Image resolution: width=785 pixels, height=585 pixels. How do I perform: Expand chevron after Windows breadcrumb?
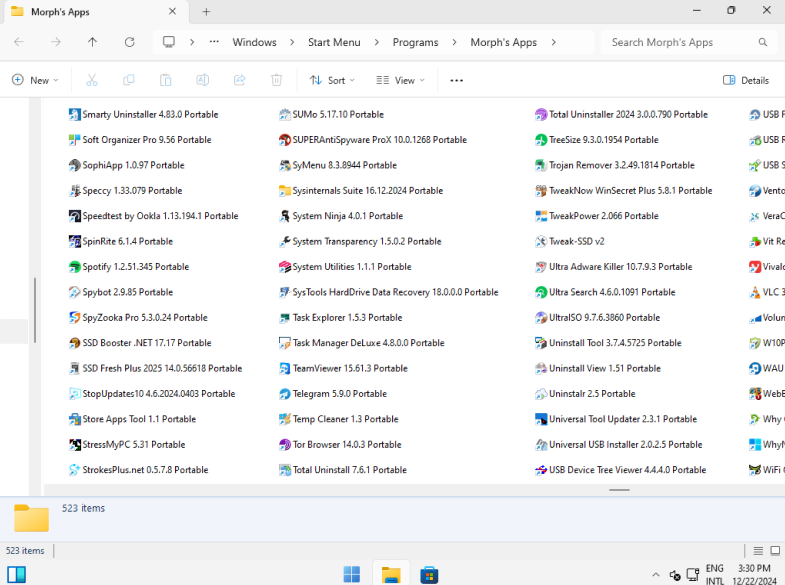292,43
